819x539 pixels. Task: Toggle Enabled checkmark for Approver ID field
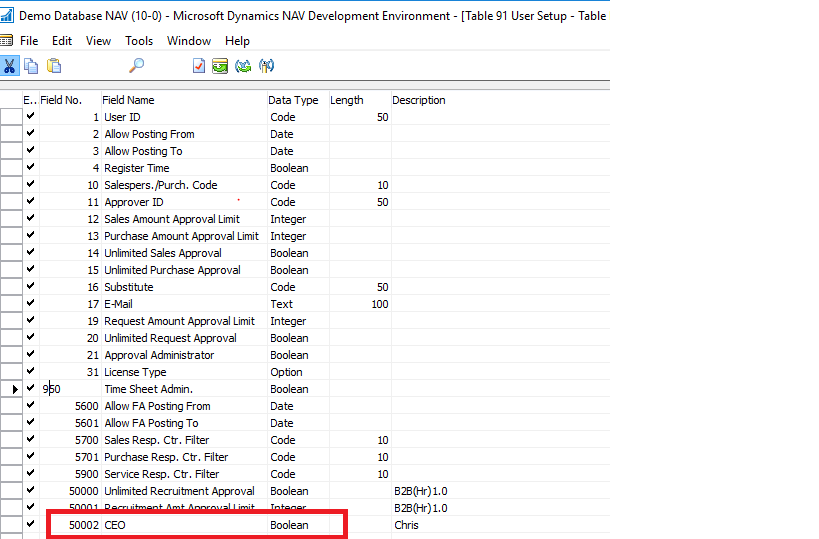[30, 201]
